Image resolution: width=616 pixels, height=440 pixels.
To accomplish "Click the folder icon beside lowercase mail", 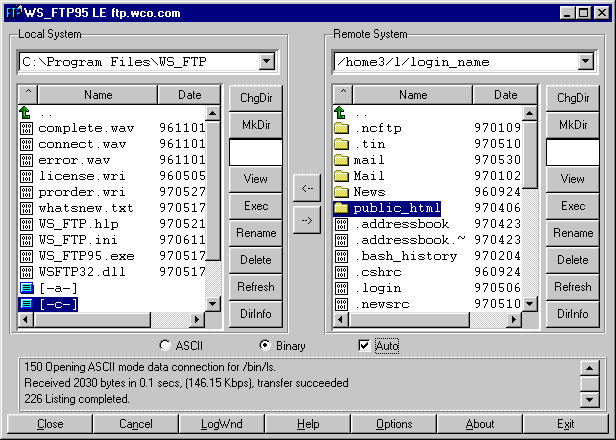I will pyautogui.click(x=341, y=160).
